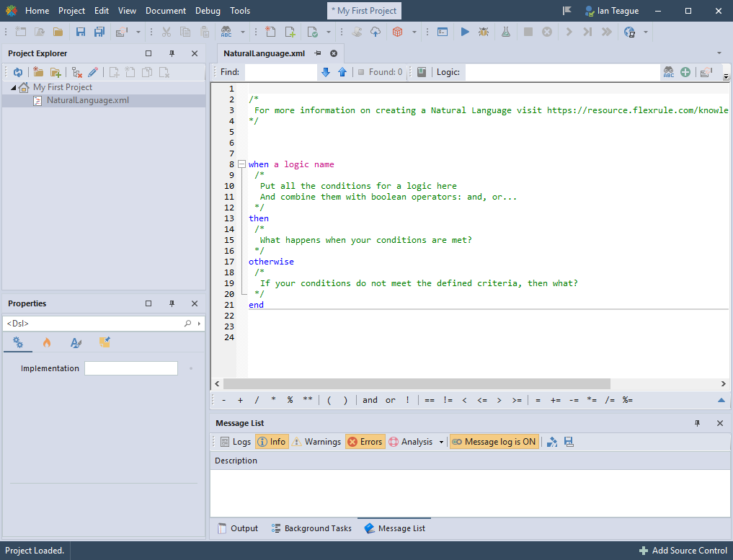Click the New document icon with red star
Screen dimensions: 733x560
pos(270,32)
